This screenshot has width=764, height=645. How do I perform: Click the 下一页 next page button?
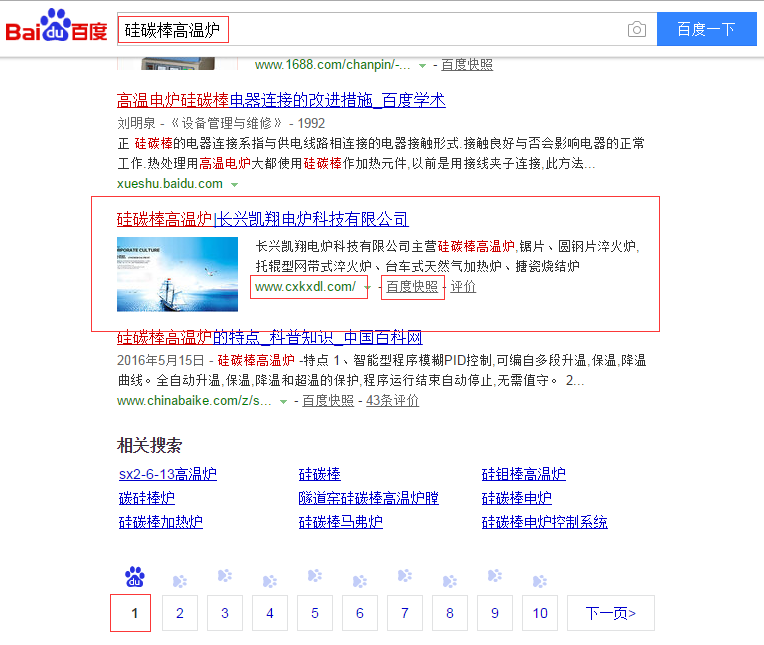click(x=610, y=613)
